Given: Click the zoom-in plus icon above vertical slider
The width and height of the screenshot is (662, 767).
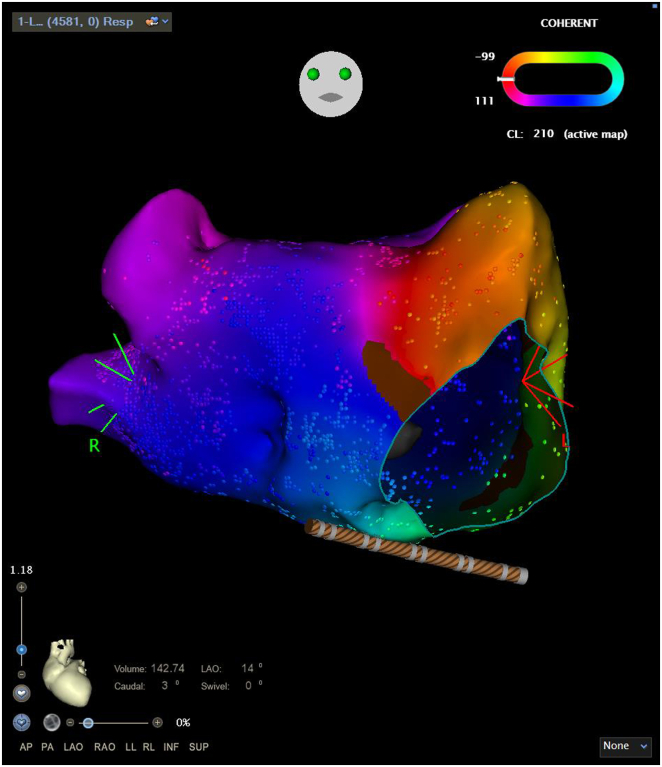Looking at the screenshot, I should [x=21, y=587].
